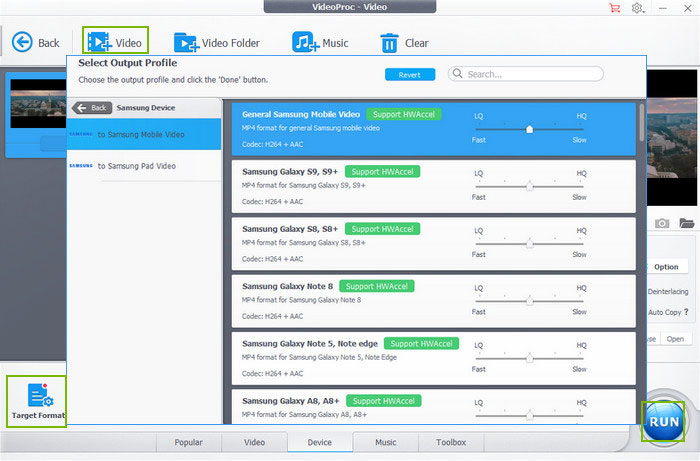700x461 pixels.
Task: Click the profile list scrollbar
Action: (642, 123)
